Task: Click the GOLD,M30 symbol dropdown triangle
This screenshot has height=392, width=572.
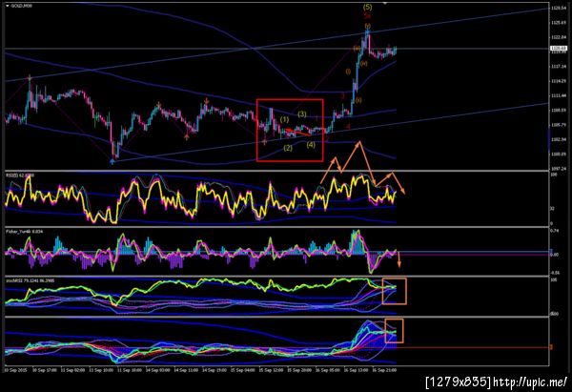Action: point(8,6)
